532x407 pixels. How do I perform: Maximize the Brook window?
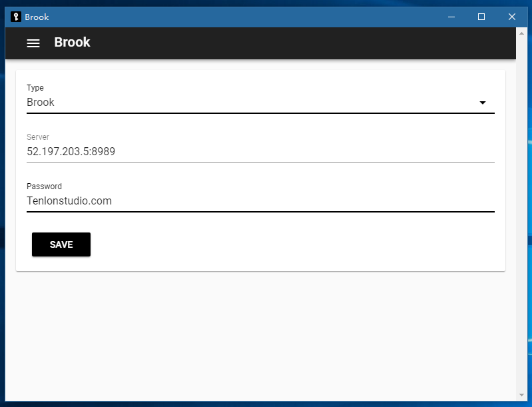(481, 17)
